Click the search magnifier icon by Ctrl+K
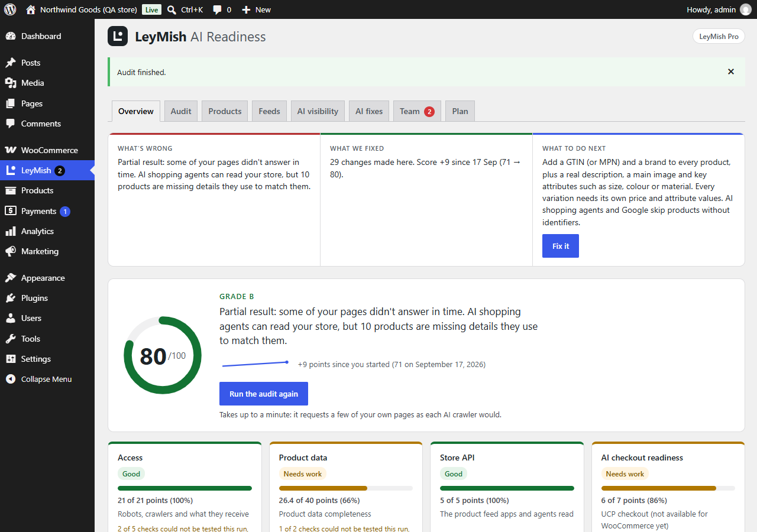 (x=172, y=9)
